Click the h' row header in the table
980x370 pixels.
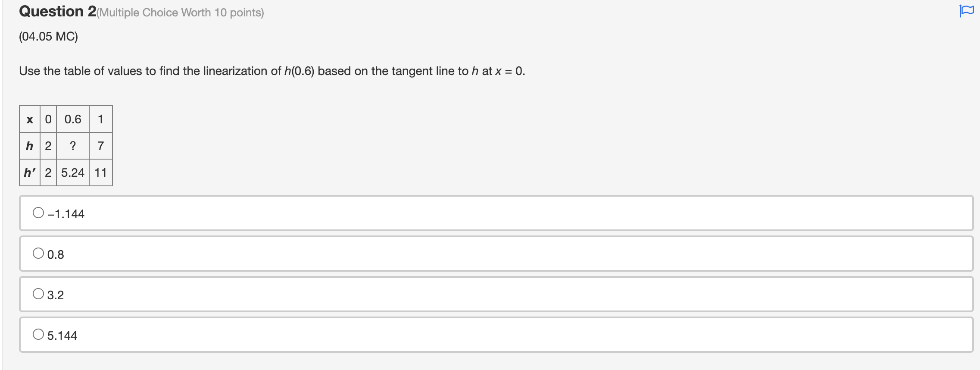(x=29, y=172)
